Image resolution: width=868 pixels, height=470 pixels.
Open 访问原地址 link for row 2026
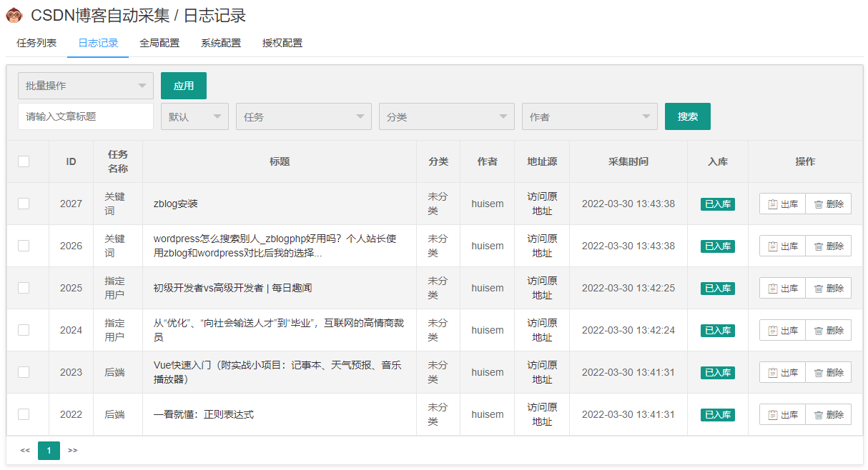pos(543,246)
